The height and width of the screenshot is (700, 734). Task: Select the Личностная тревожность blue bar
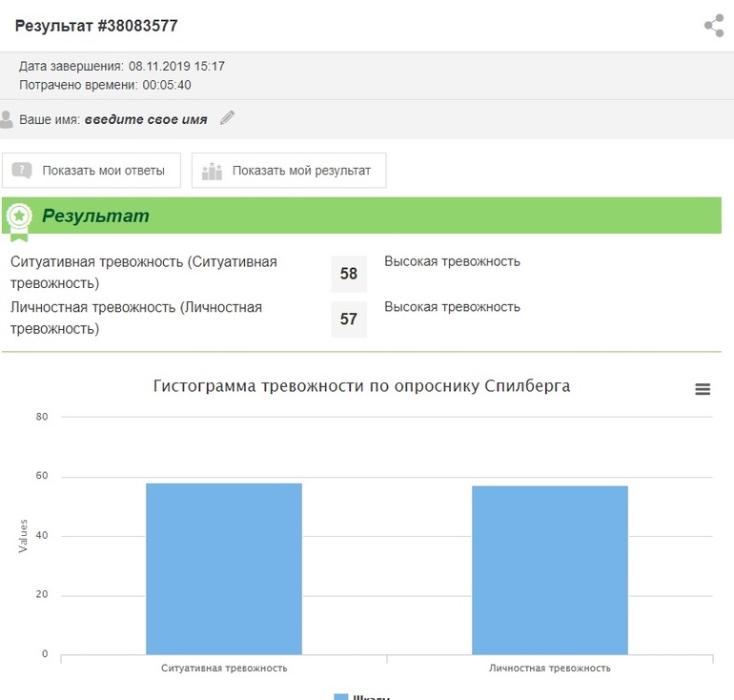point(549,569)
